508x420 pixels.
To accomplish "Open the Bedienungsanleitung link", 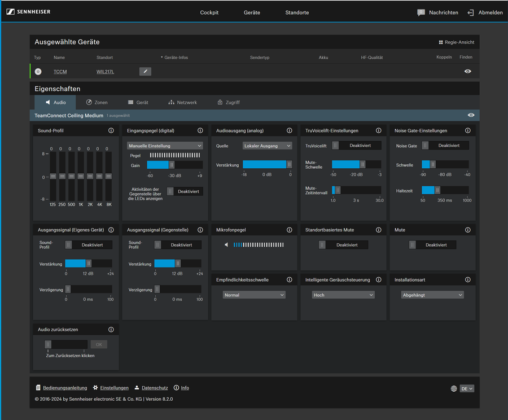I will (65, 388).
